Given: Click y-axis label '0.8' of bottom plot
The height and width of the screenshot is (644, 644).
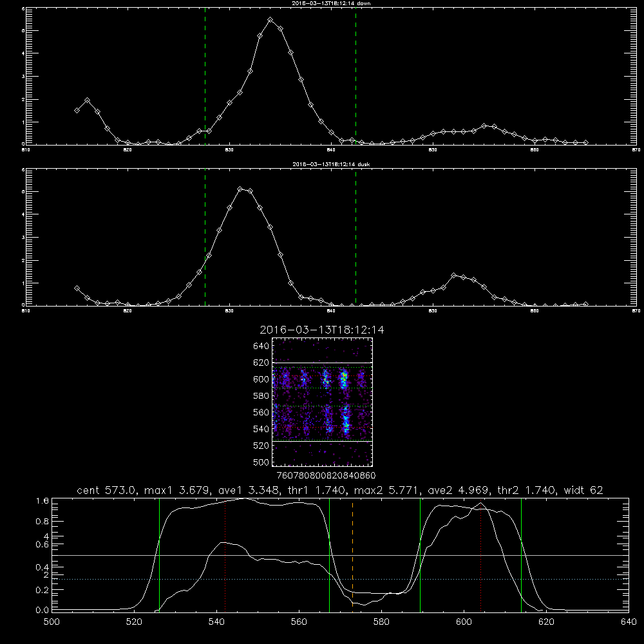Looking at the screenshot, I should [x=43, y=521].
